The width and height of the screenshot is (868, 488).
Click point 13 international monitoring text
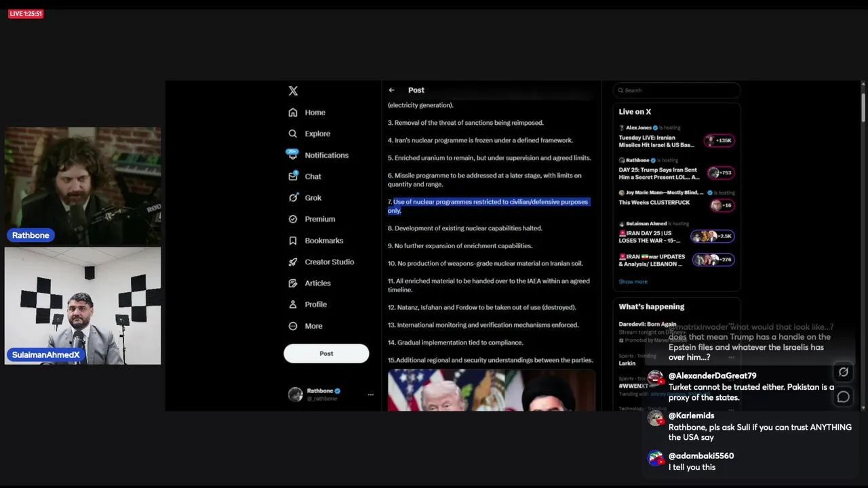483,325
